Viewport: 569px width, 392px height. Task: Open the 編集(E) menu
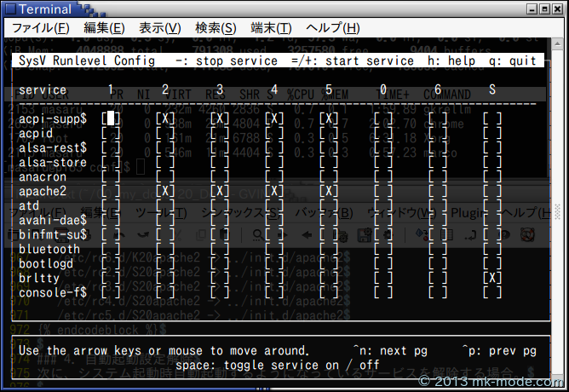point(104,28)
